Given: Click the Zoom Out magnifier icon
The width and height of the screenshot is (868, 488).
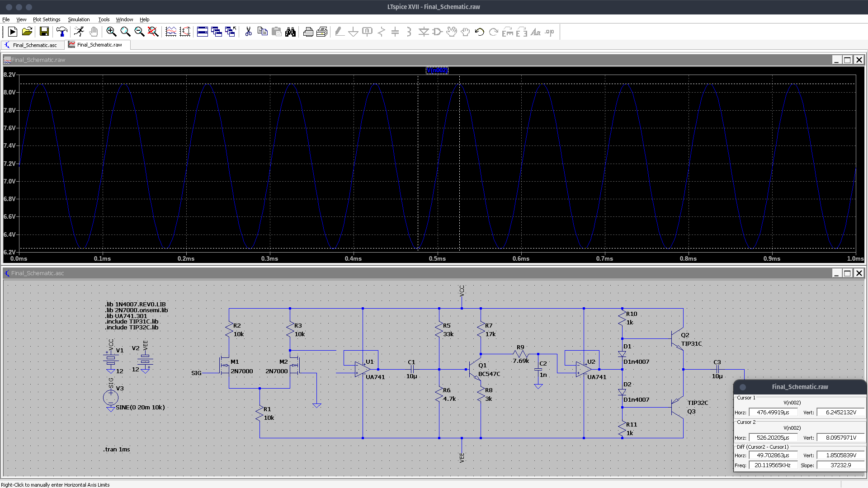Looking at the screenshot, I should [139, 32].
